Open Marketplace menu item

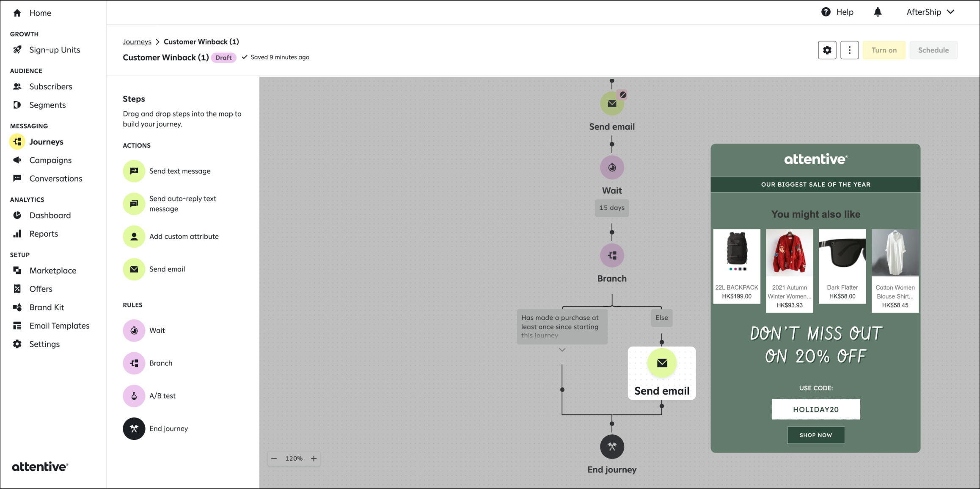point(53,270)
